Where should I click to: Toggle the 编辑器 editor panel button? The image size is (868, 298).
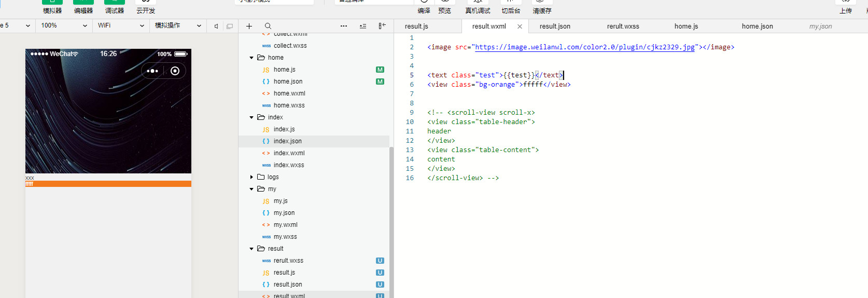coord(83,7)
